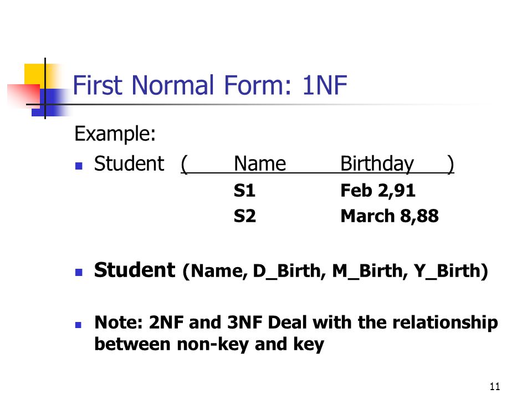Click the M_Birth attribute text
This screenshot has height=399, width=532.
[367, 271]
